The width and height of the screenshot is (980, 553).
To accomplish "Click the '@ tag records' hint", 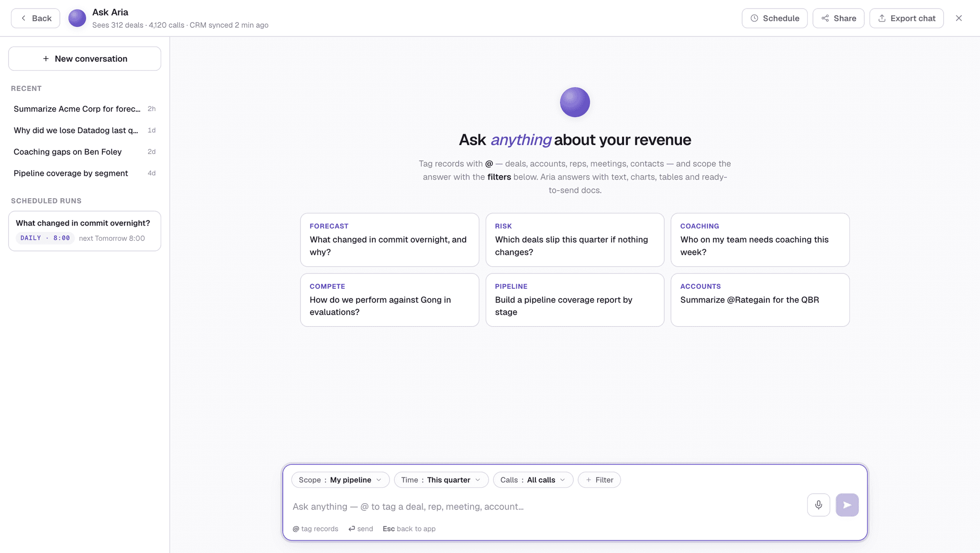I will (315, 529).
